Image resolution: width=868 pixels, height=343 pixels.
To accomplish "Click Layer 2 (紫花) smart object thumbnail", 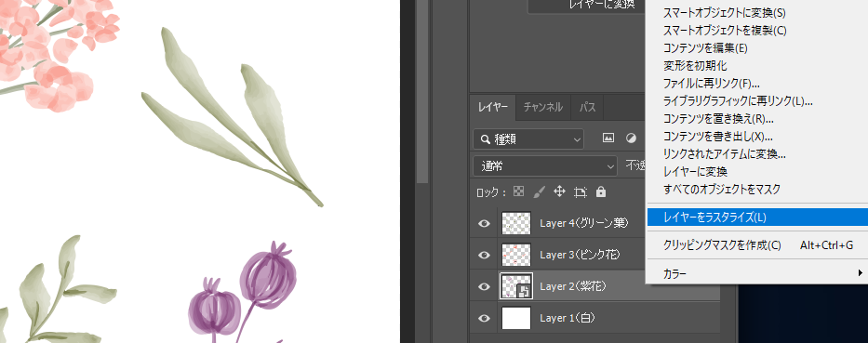I will pos(516,286).
